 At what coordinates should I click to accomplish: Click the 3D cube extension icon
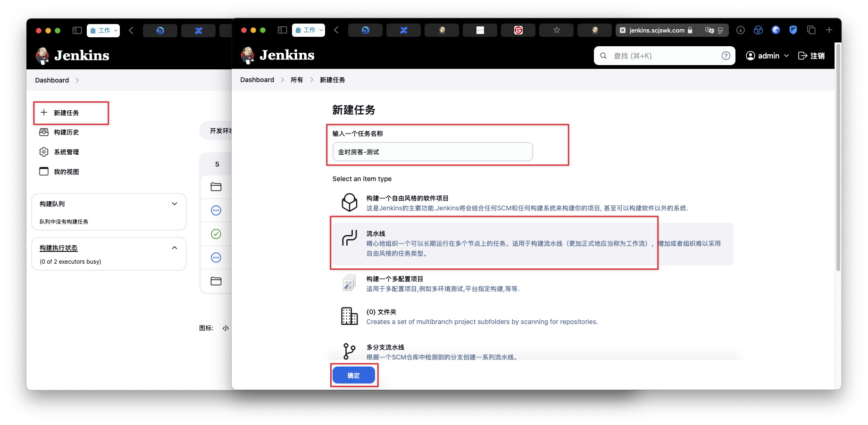tap(758, 30)
